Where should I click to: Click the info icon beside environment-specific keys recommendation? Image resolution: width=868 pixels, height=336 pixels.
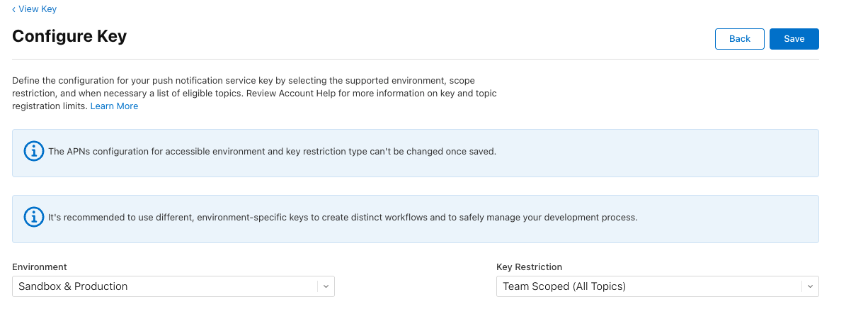point(34,218)
